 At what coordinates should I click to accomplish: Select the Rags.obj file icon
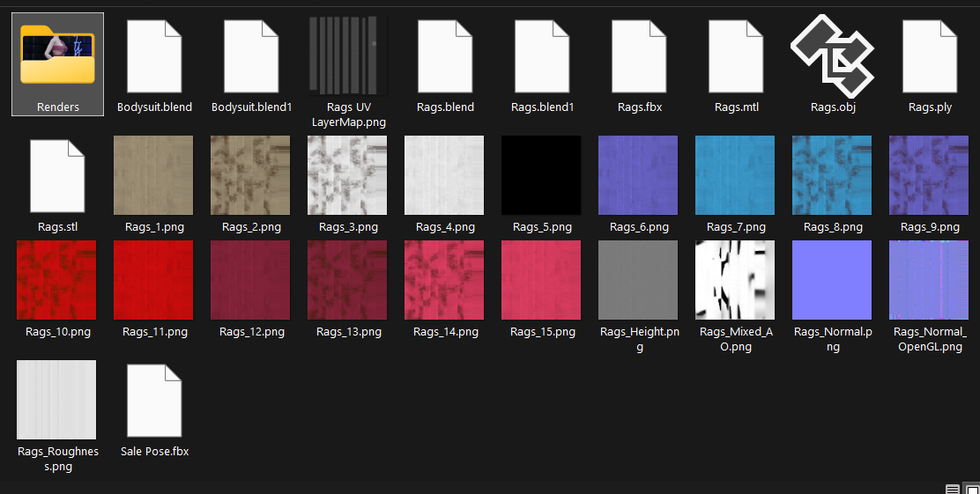tap(833, 56)
